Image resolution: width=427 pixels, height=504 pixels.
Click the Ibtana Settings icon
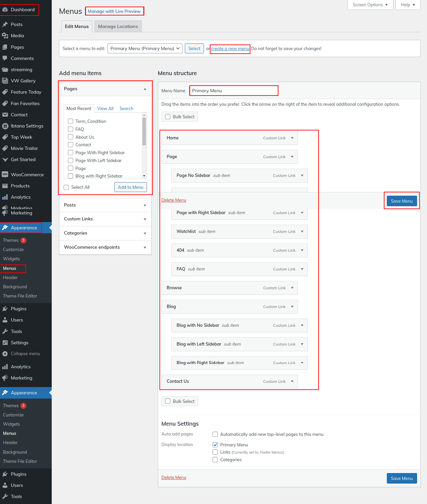tap(5, 126)
